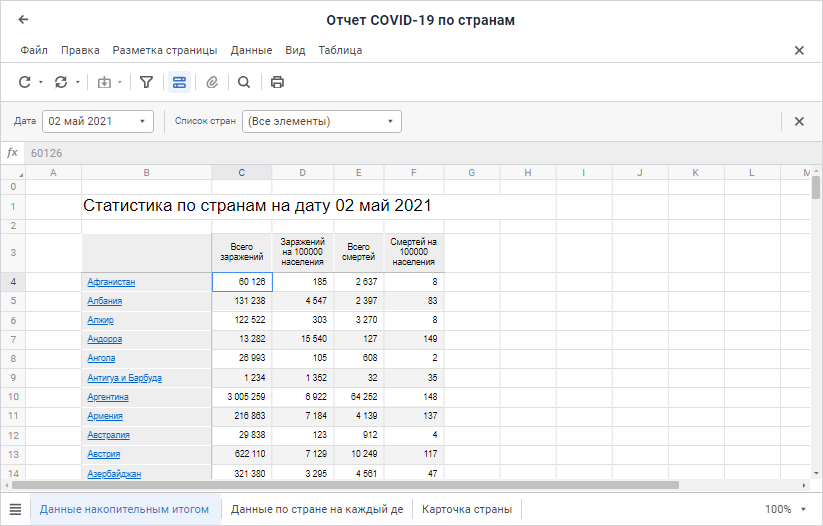Click the paperclip attachment icon

point(212,82)
